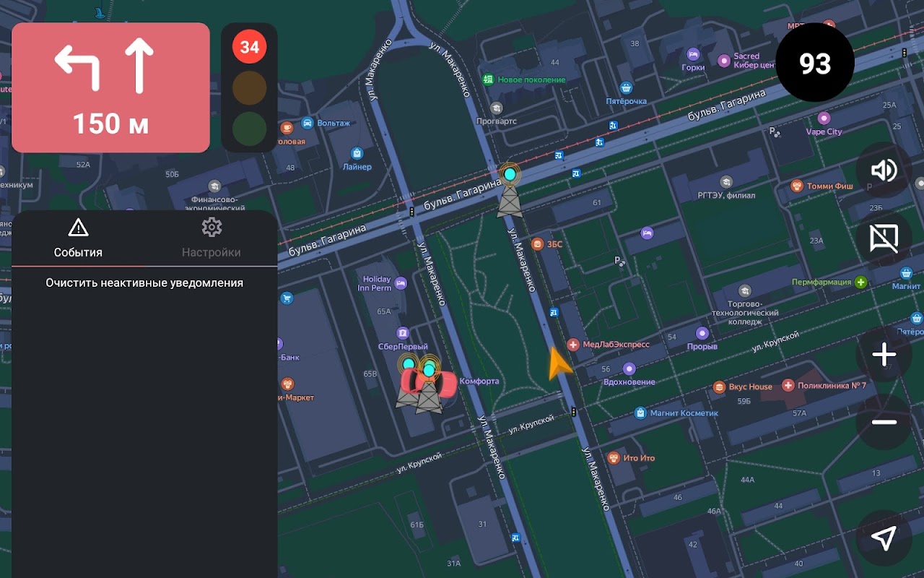Switch to the Настройки tab
The image size is (924, 578).
tap(211, 238)
